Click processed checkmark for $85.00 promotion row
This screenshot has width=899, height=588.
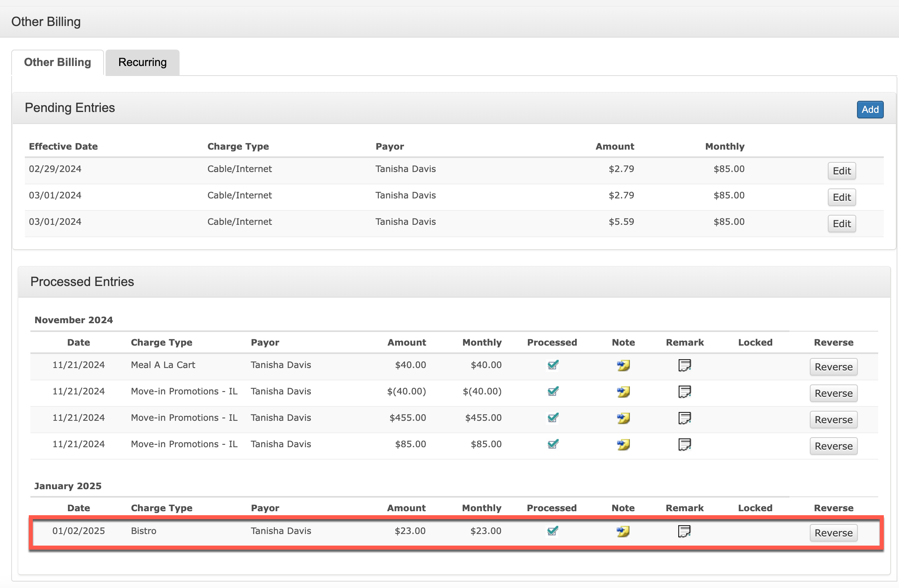pos(553,444)
